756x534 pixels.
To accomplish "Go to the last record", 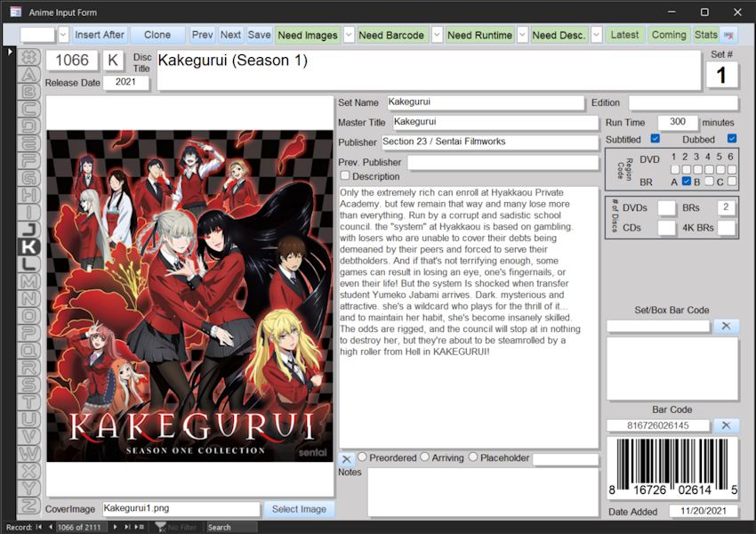I will point(127,527).
